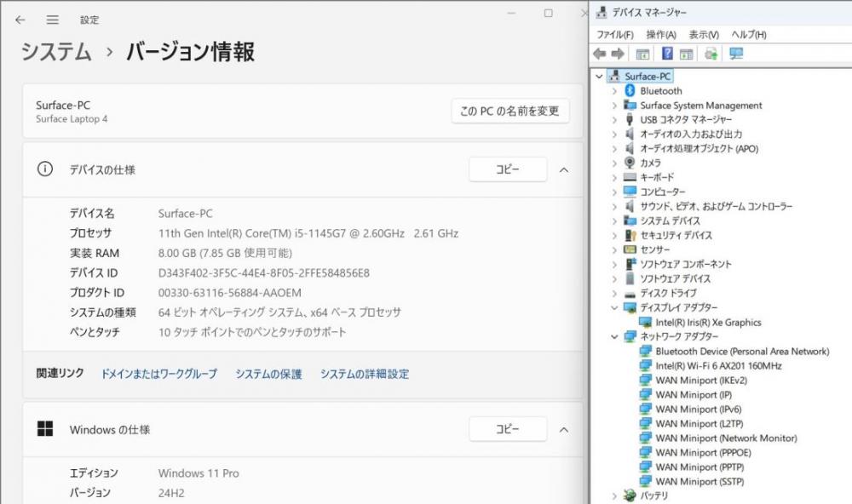Select the オーディオ処理オブジェクト (APO) label
852x504 pixels.
[x=699, y=148]
